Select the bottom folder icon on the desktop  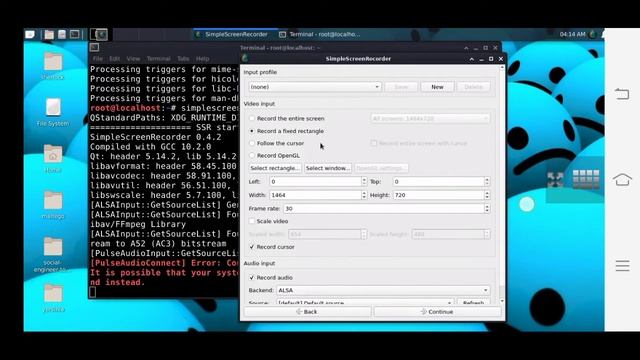[53, 293]
